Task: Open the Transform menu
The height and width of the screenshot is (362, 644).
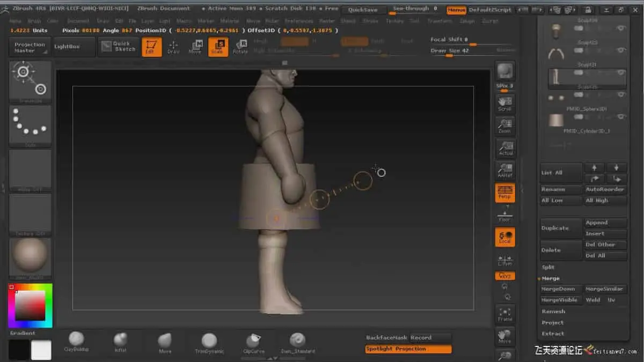Action: (438, 21)
